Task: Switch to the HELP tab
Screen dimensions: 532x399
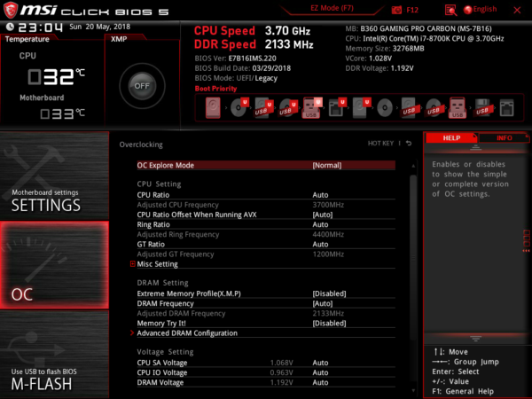Action: pos(451,137)
